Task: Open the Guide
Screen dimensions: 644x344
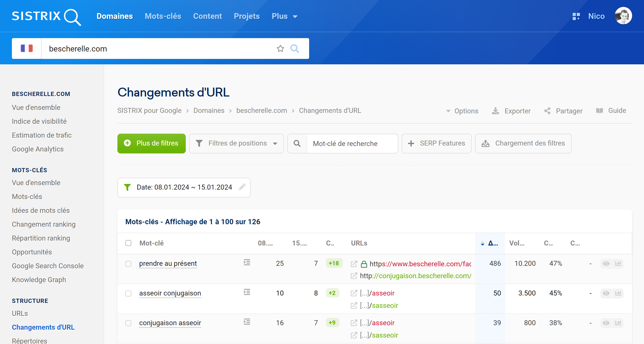Action: click(x=611, y=110)
